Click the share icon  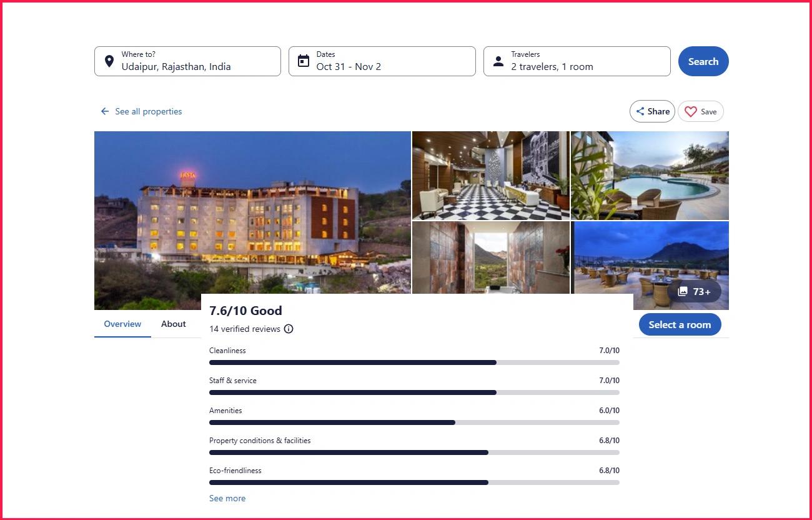coord(640,112)
